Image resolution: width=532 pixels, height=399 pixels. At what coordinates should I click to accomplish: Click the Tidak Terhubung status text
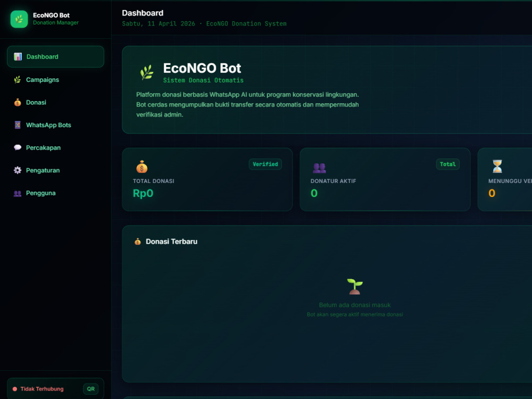click(x=41, y=389)
